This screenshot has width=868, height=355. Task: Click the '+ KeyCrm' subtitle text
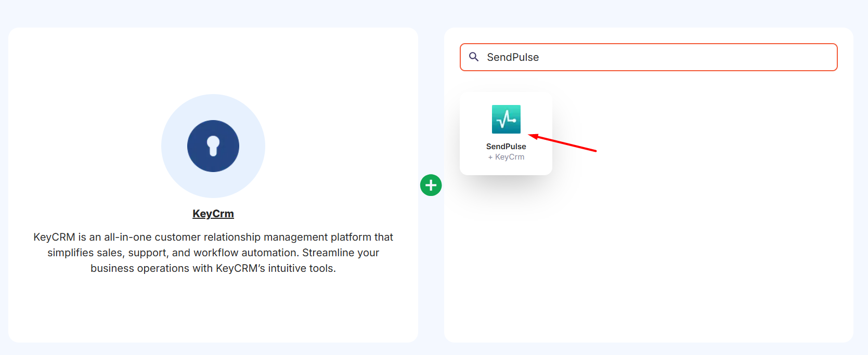pos(506,157)
